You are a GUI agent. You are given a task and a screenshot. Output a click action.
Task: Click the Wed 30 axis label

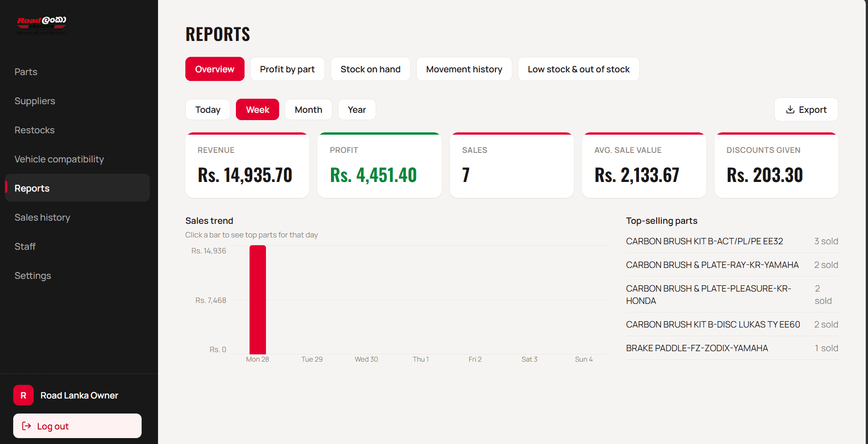[x=367, y=359]
